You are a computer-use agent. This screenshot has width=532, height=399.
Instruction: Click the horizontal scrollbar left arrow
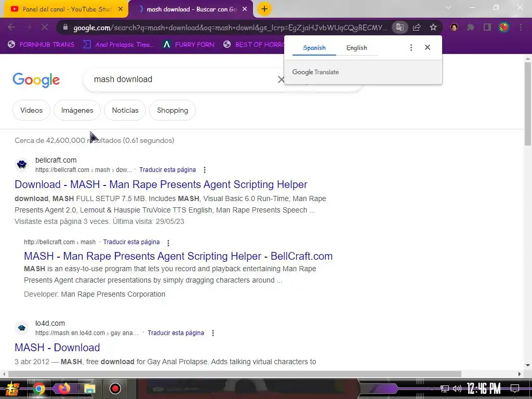coord(4,374)
